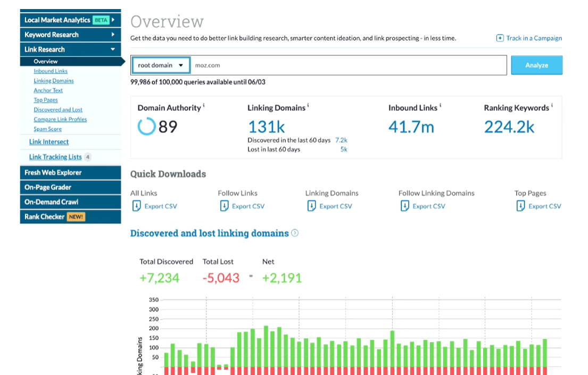Click the Follow Links export download icon
The image size is (588, 375).
coord(223,206)
